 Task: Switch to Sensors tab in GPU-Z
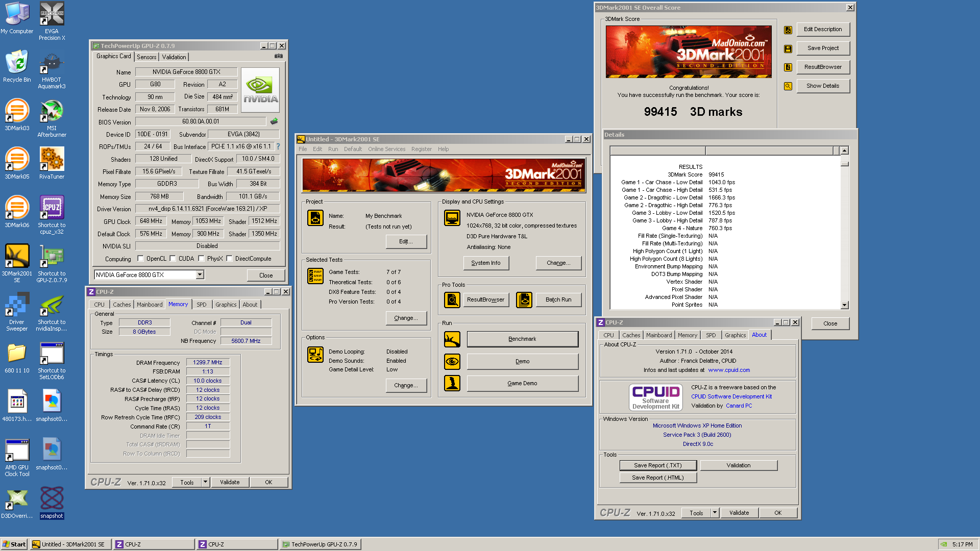pos(146,57)
